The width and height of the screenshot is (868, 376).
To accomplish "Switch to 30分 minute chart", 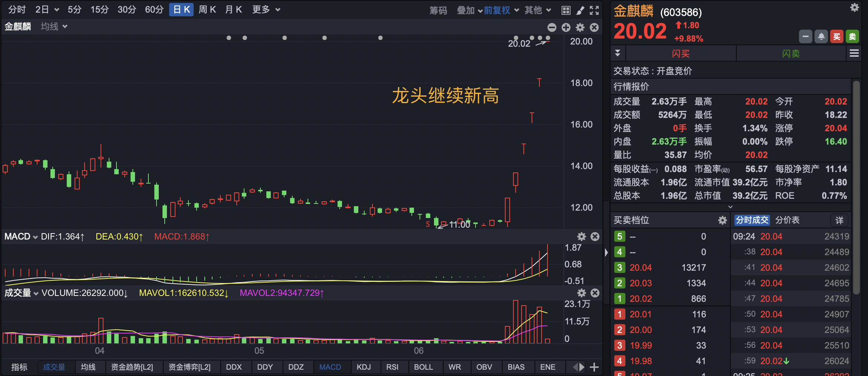I will (127, 10).
